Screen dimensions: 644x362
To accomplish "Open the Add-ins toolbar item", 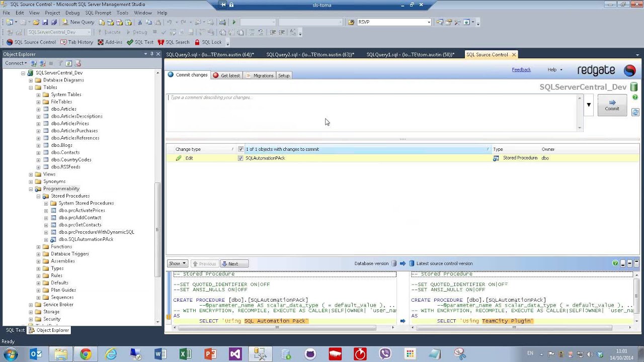I will point(110,42).
